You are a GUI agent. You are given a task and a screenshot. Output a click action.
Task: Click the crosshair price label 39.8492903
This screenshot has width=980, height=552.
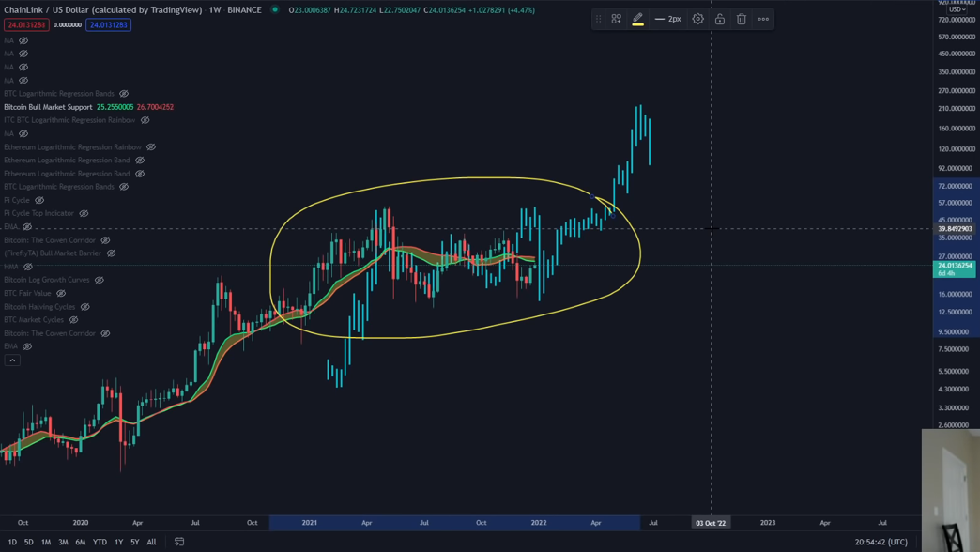pyautogui.click(x=955, y=229)
